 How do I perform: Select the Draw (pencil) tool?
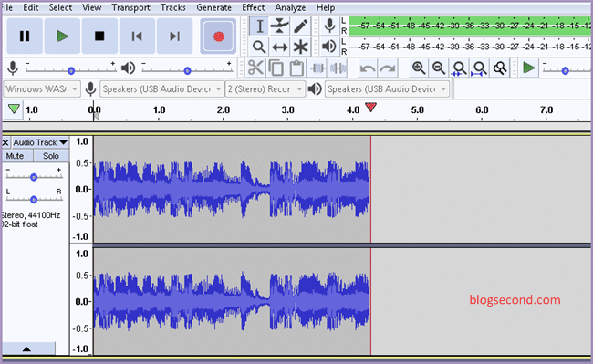click(300, 26)
